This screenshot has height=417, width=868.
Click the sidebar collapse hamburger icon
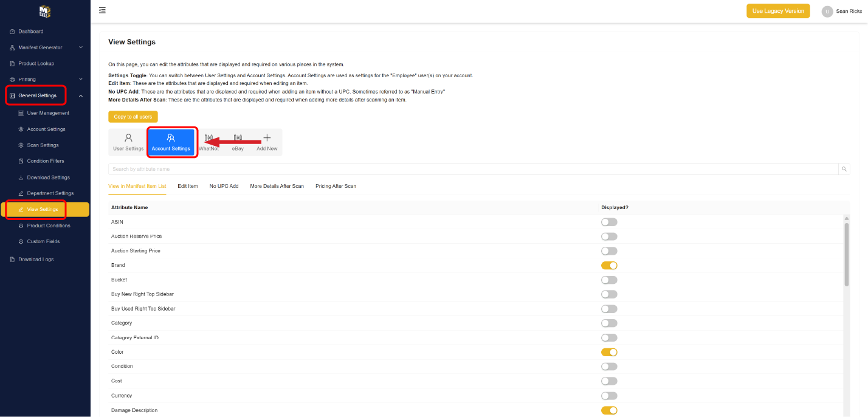tap(102, 10)
